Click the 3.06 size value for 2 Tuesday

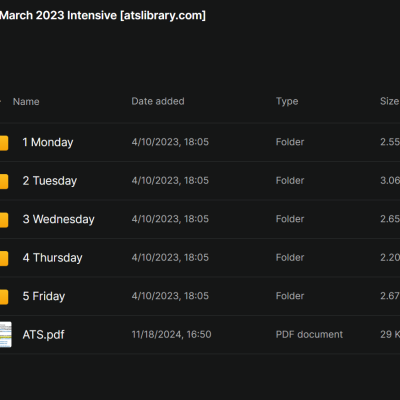(390, 180)
